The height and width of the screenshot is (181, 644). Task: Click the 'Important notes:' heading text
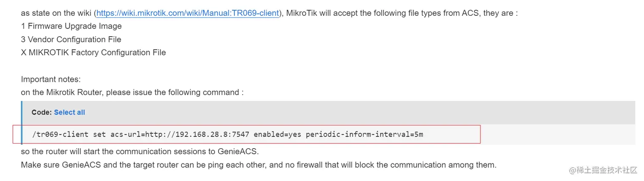click(51, 79)
